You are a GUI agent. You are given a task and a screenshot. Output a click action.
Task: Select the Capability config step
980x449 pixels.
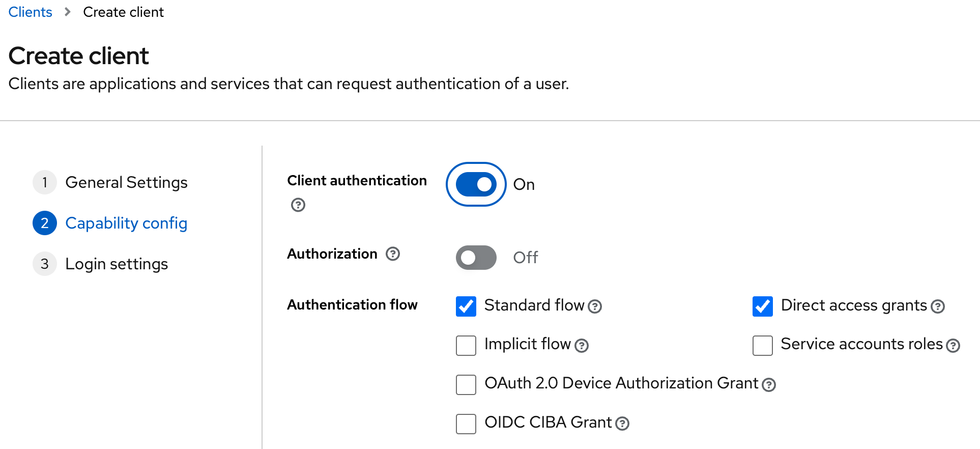(126, 223)
